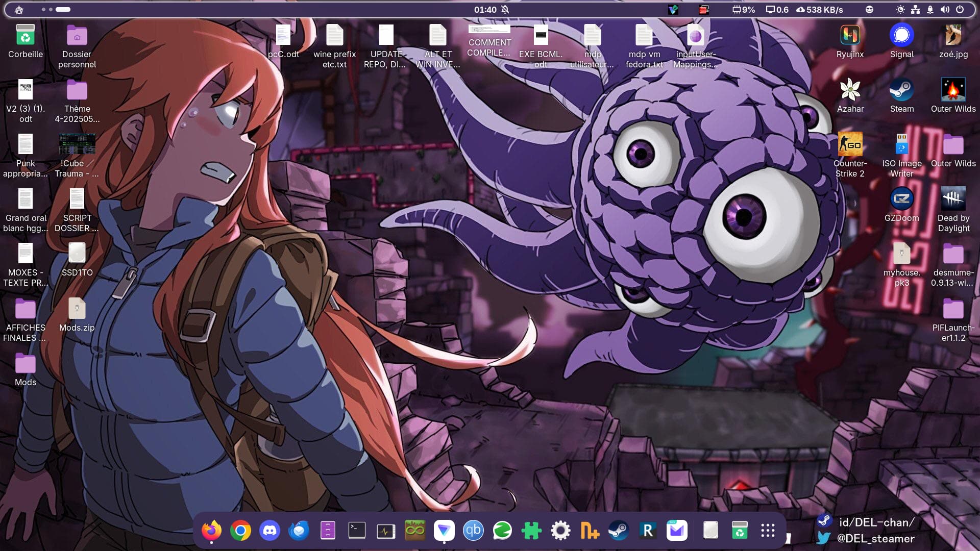Open the power menu in top bar
The height and width of the screenshot is (551, 980).
[960, 10]
